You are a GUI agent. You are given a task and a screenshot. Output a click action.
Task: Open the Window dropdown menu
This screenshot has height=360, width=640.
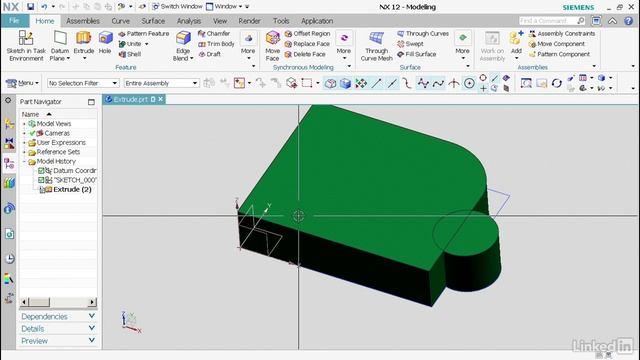(x=224, y=7)
